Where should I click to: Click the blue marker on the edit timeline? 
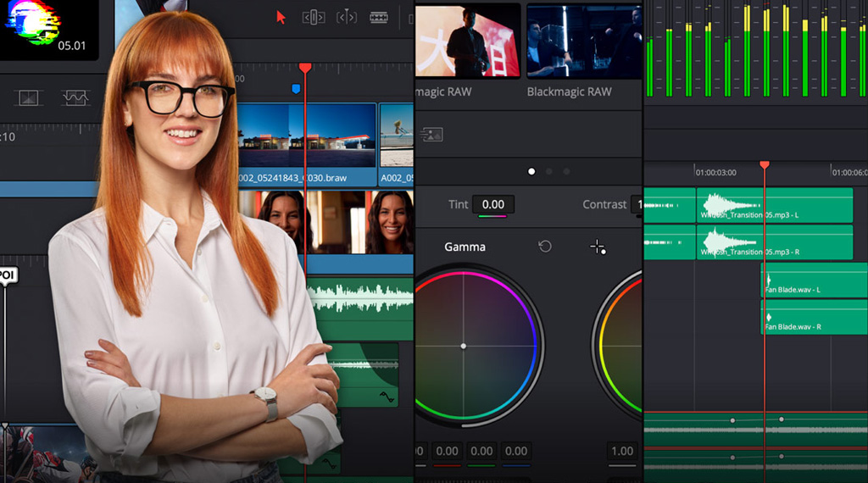click(x=296, y=88)
